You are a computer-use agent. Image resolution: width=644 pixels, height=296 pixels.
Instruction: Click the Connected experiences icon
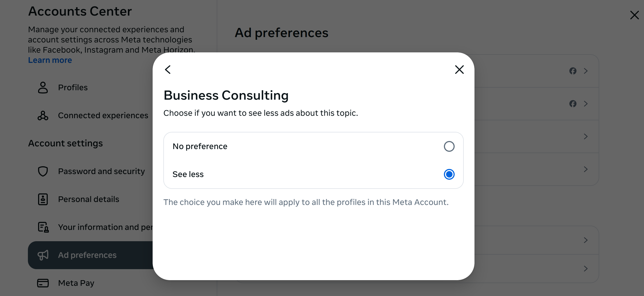[43, 115]
